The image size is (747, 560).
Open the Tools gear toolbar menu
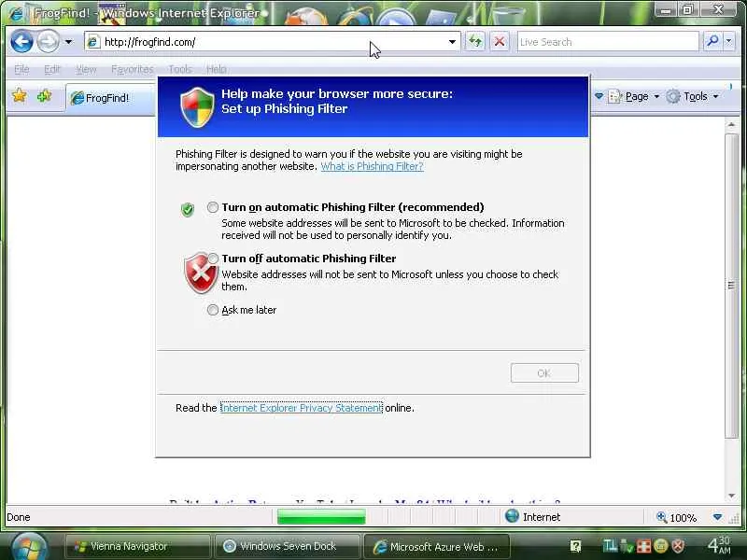tap(692, 97)
